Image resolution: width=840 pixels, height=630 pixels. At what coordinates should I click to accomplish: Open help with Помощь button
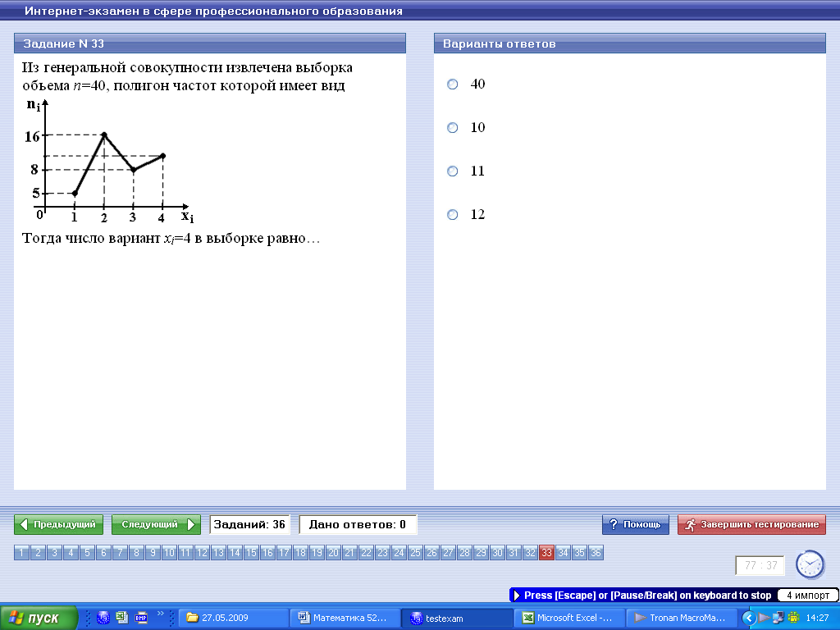636,525
